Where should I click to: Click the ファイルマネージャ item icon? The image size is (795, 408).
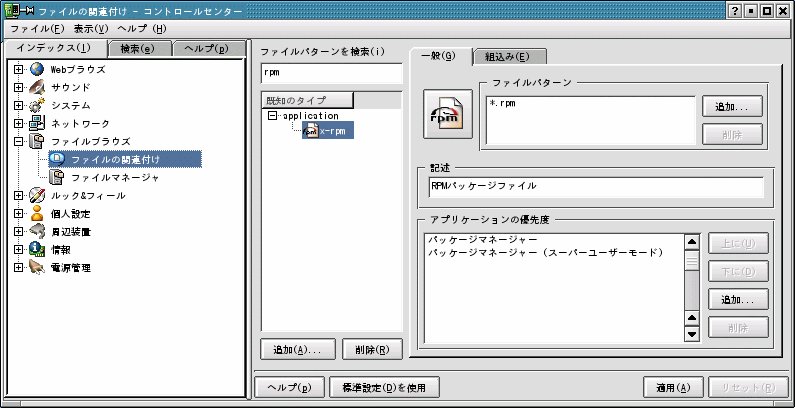pos(57,177)
